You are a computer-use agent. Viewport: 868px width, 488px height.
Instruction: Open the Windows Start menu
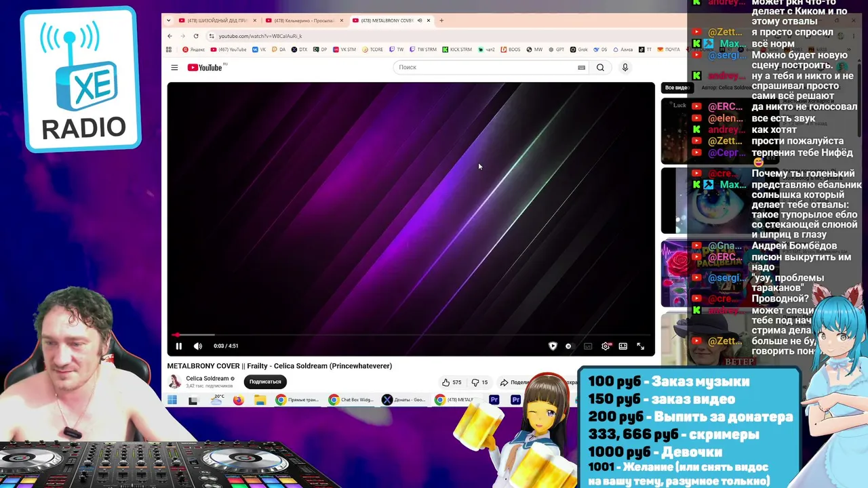(172, 400)
